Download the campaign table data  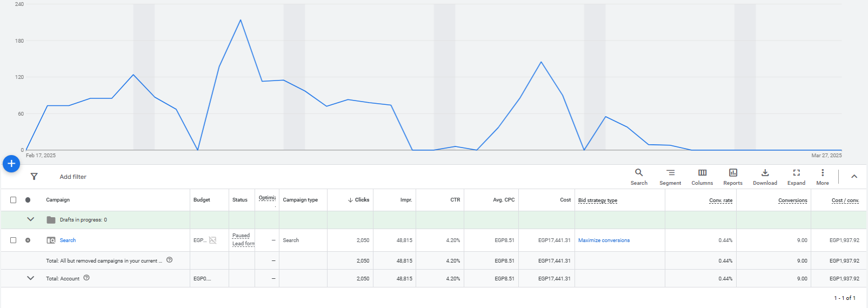point(765,177)
